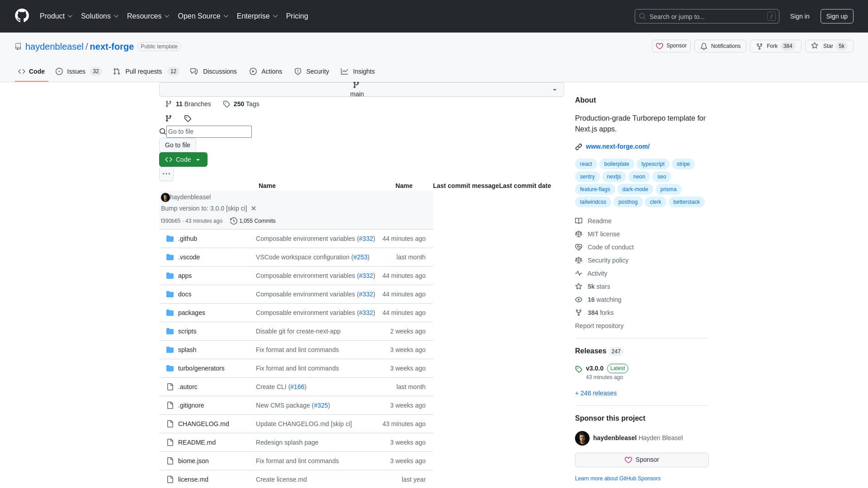The height and width of the screenshot is (488, 868).
Task: Click the biome.json file icon
Action: pyautogui.click(x=170, y=461)
